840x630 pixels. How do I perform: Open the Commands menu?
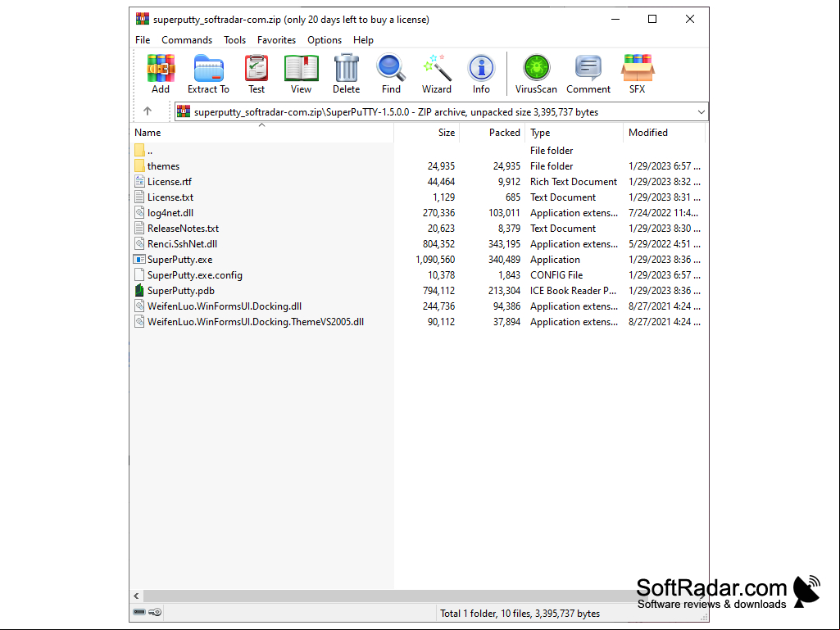(187, 40)
